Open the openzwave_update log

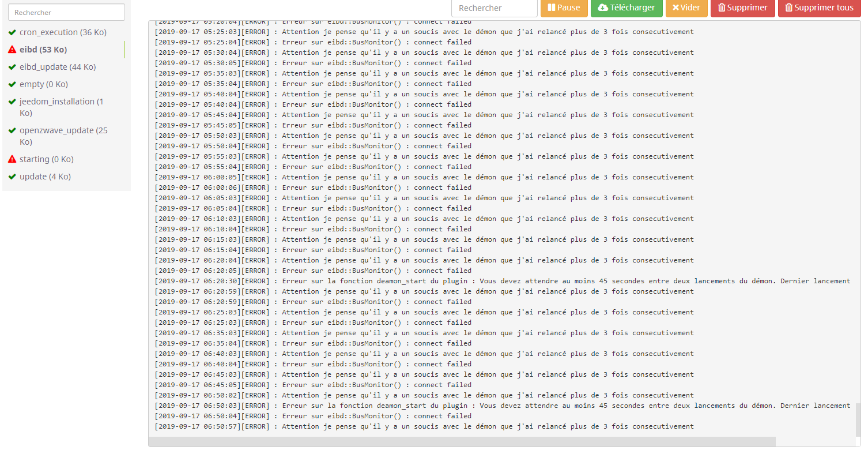tap(63, 136)
